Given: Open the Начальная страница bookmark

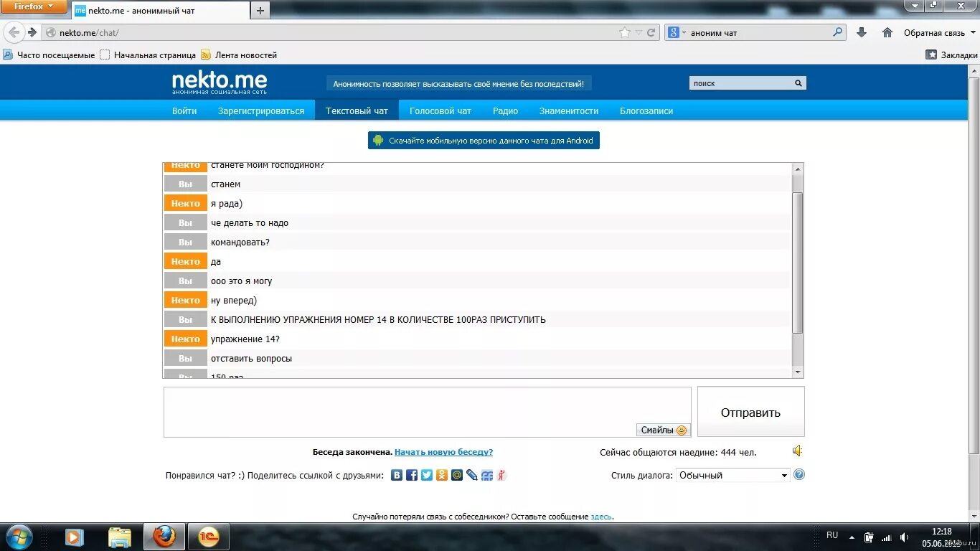Looking at the screenshot, I should click(148, 55).
